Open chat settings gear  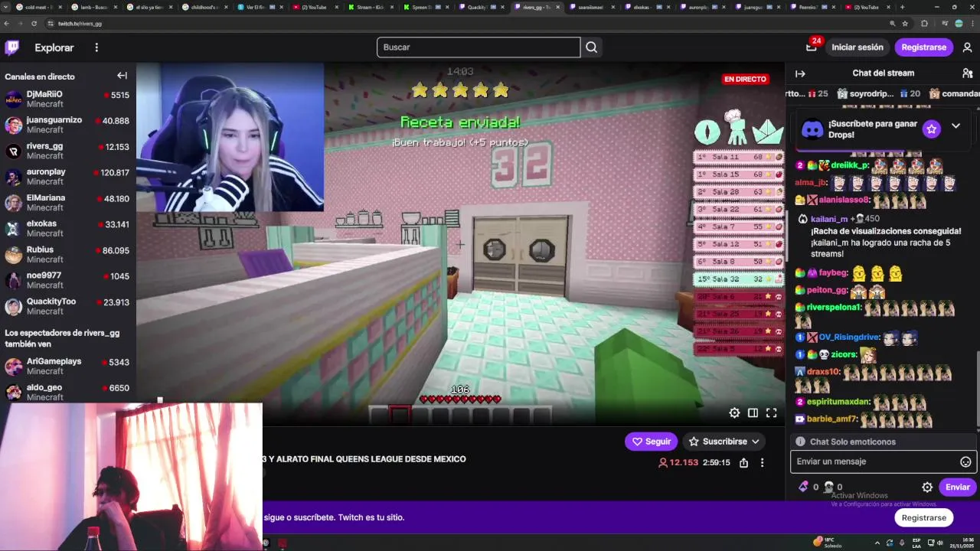tap(927, 487)
